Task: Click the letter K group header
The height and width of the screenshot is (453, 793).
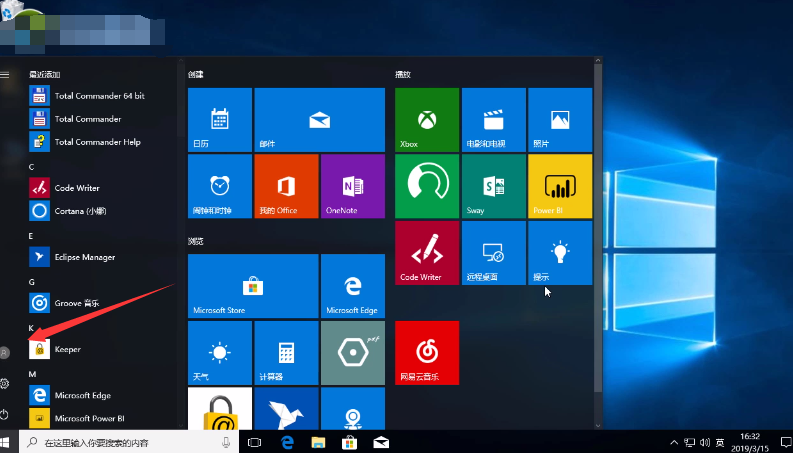Action: click(x=31, y=328)
